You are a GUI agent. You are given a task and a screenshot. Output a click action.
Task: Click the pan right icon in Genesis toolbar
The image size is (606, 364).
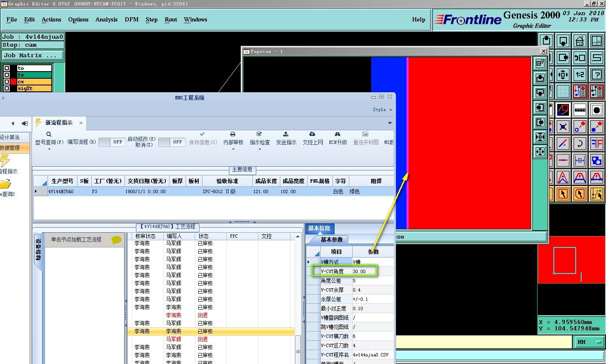[x=563, y=58]
